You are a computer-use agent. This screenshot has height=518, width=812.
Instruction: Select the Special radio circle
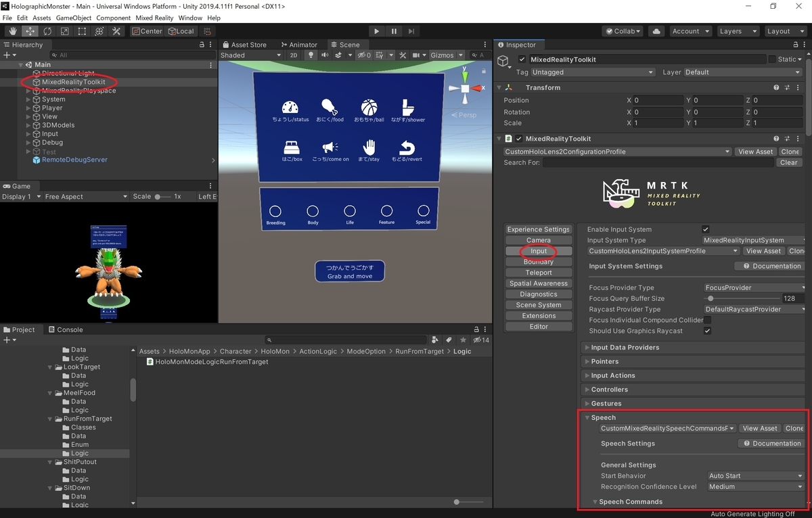point(424,210)
